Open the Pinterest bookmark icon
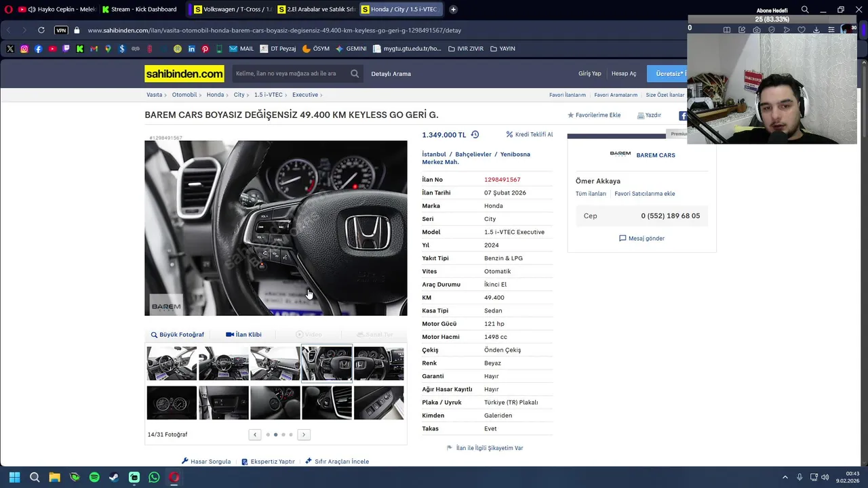The width and height of the screenshot is (868, 488). 205,49
